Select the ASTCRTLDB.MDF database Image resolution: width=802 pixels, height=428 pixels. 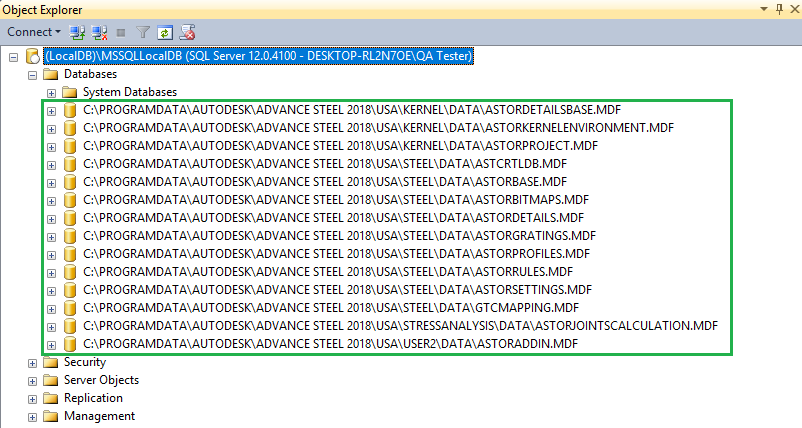(x=325, y=164)
